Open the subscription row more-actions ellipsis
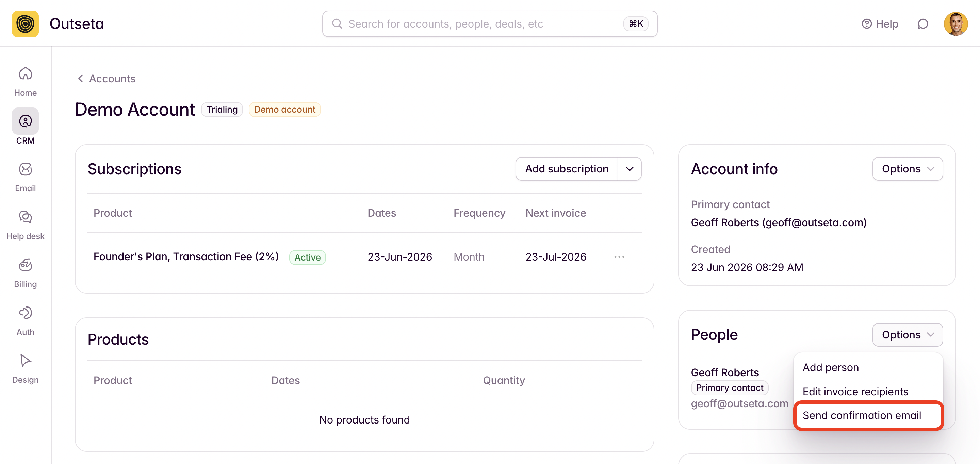This screenshot has width=980, height=464. pos(619,257)
